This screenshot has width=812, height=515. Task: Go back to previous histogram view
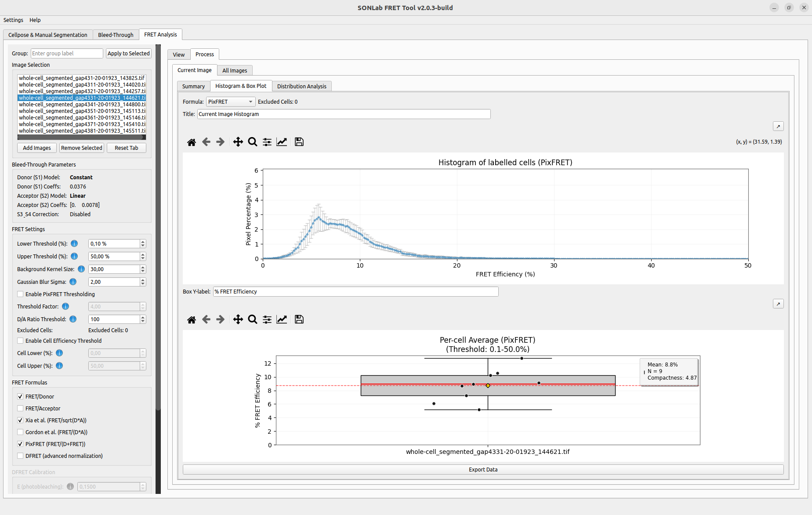pos(206,142)
